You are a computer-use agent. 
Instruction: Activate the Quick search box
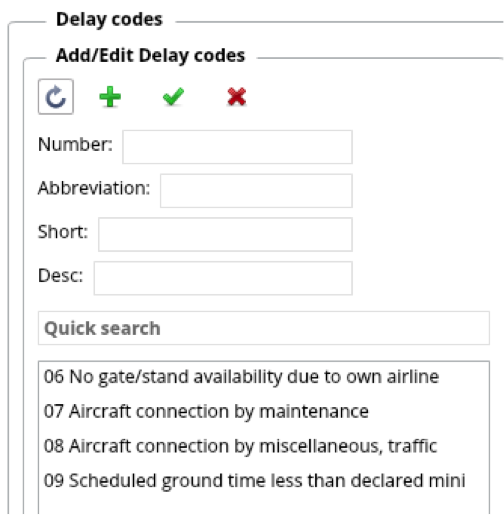[264, 328]
